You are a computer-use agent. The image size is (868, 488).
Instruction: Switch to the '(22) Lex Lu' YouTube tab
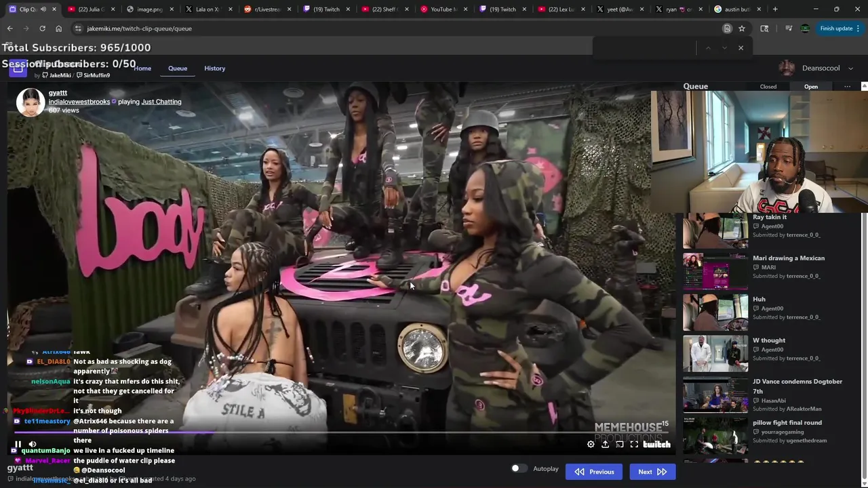(x=561, y=9)
